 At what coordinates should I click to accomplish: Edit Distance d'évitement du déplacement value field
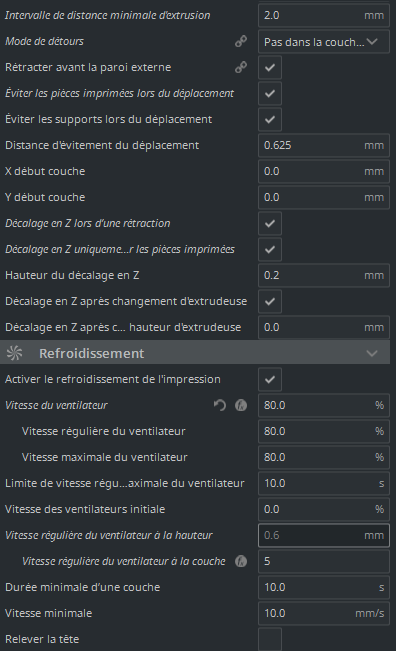pos(324,145)
